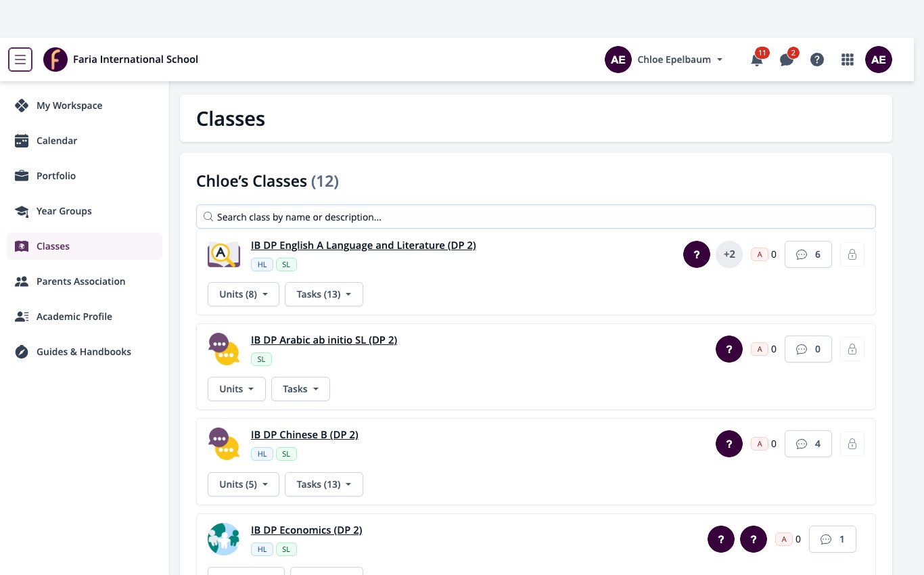Open the notifications bell icon
924x575 pixels.
tap(757, 60)
